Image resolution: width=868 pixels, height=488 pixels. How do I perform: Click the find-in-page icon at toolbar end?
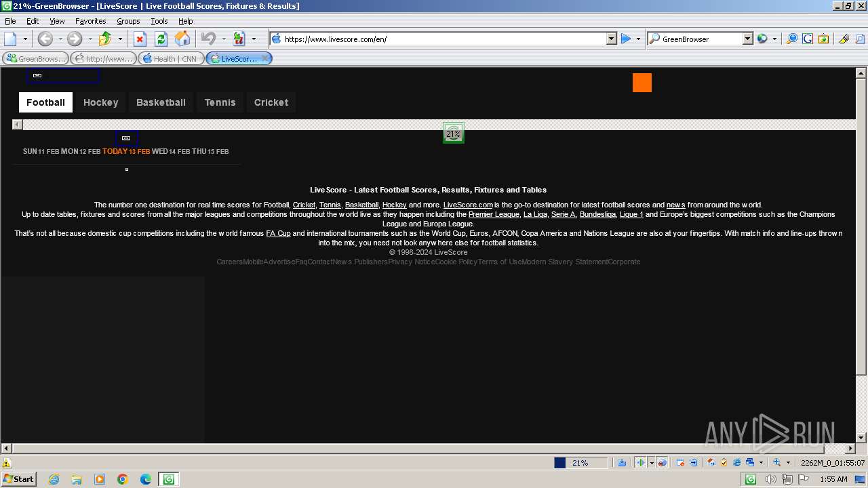click(x=859, y=39)
